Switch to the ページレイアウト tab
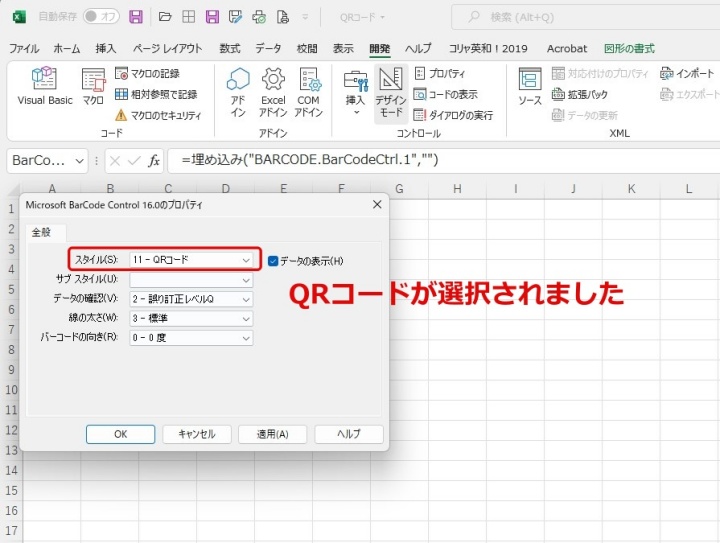The width and height of the screenshot is (720, 543). pyautogui.click(x=167, y=48)
